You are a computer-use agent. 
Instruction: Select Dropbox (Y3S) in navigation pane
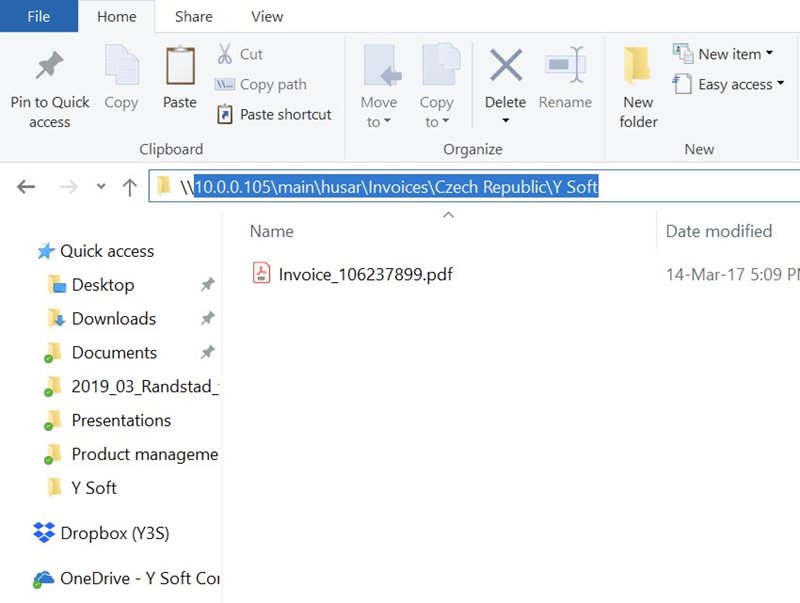tap(115, 533)
